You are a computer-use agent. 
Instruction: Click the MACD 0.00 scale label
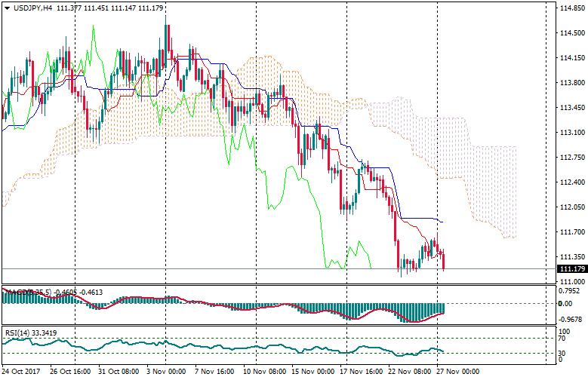pyautogui.click(x=565, y=303)
